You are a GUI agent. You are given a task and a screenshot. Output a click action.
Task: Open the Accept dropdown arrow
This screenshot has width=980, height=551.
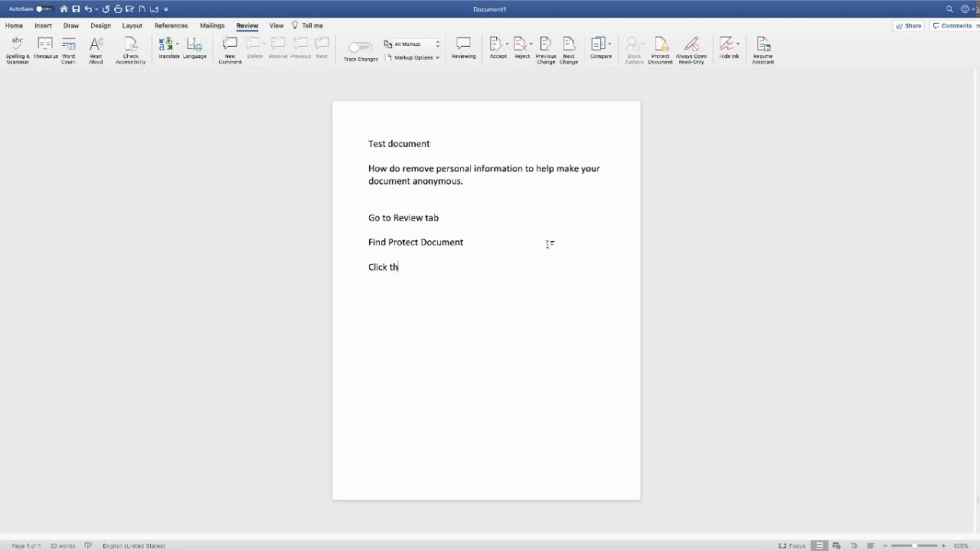point(507,44)
